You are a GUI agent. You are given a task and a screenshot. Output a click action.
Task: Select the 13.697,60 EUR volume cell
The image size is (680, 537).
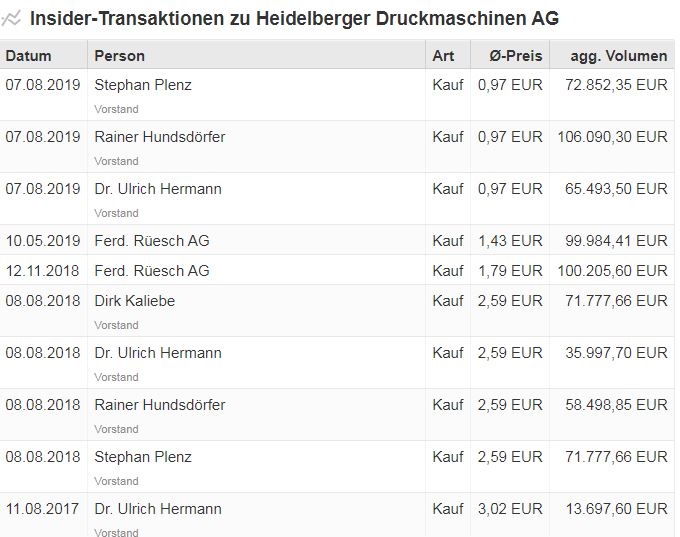coord(617,509)
